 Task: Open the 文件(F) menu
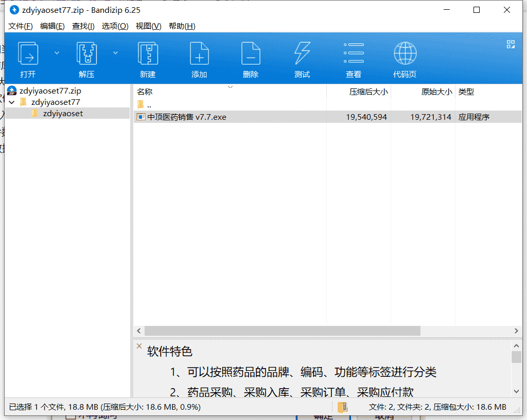point(20,26)
